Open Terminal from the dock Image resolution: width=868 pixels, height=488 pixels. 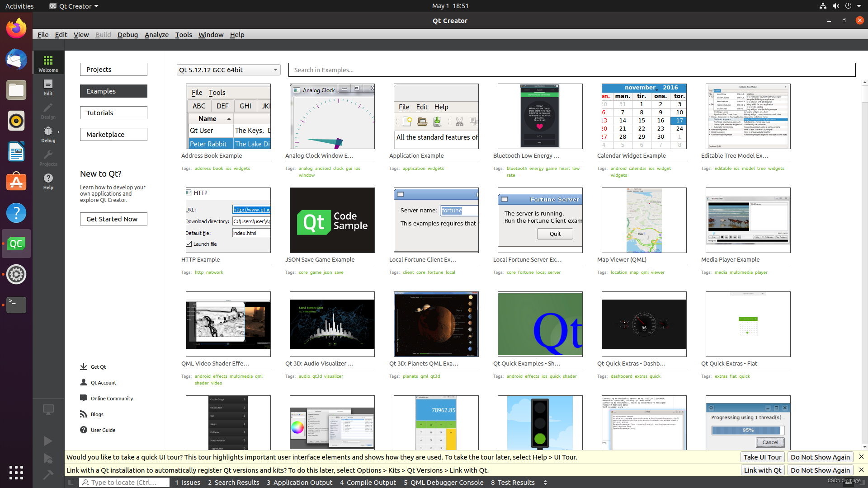tap(16, 305)
